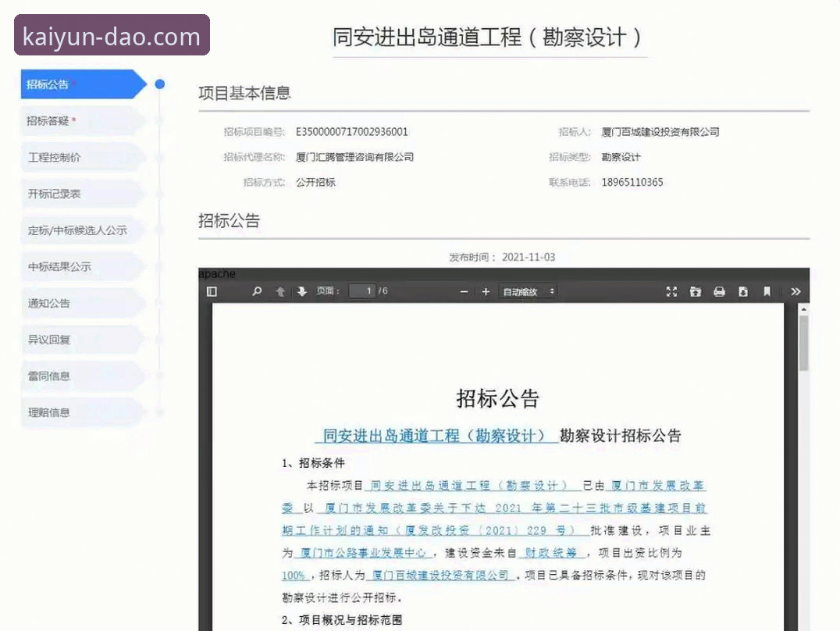Click the 项目基本信息 section heading
This screenshot has width=840, height=631.
[x=244, y=93]
